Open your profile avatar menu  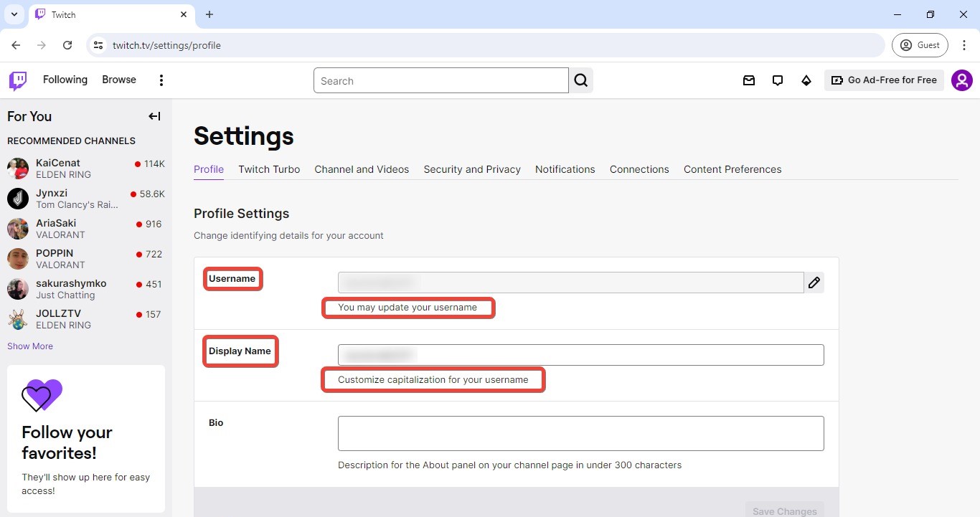(x=962, y=80)
